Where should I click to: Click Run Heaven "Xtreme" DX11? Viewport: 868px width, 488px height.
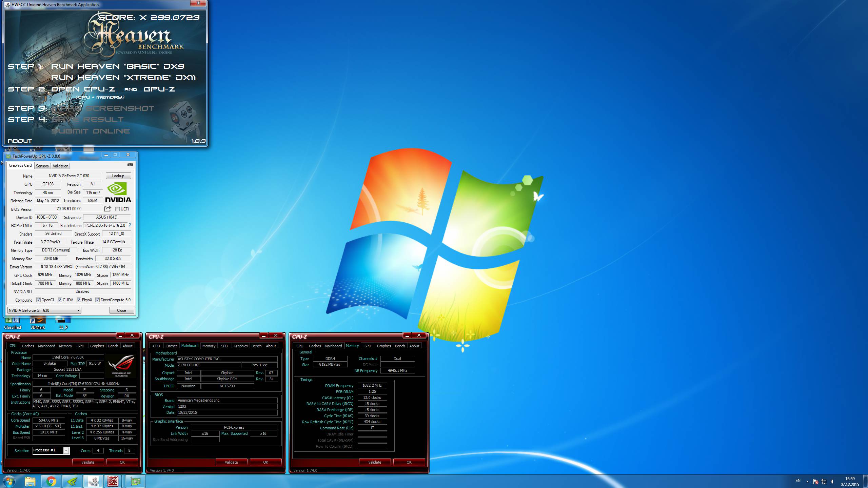point(123,78)
